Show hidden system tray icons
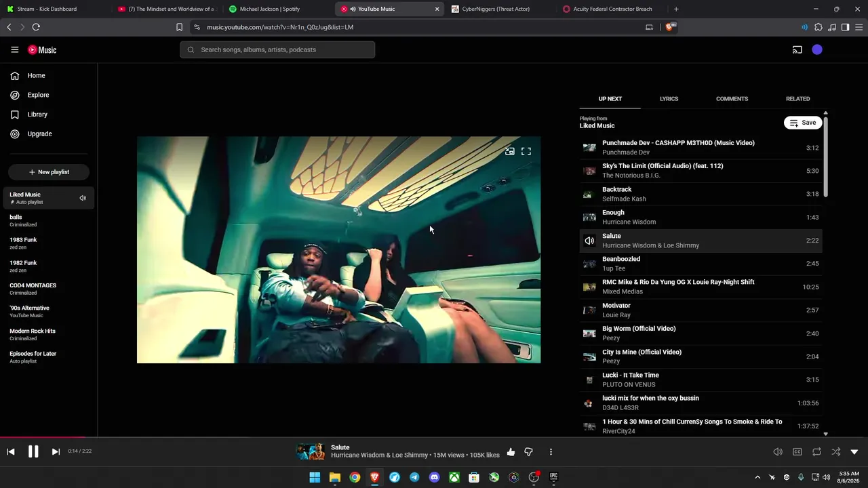 click(757, 477)
